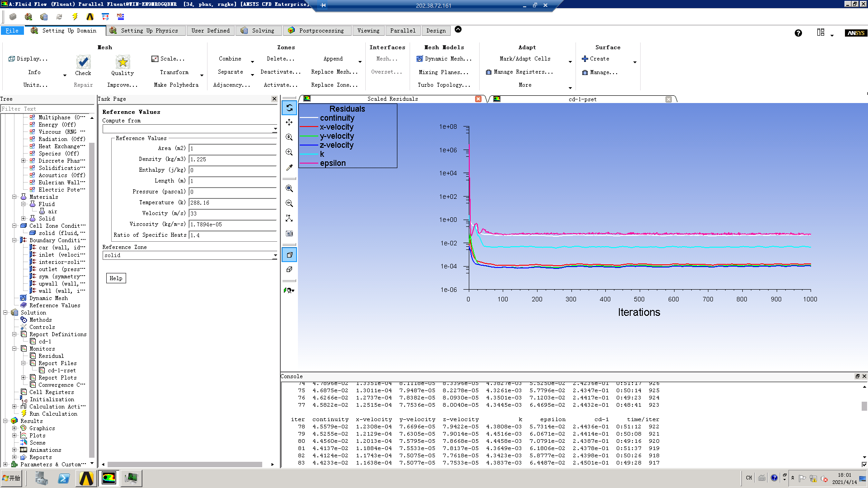
Task: Select the Probe eyedropper tool
Action: pyautogui.click(x=289, y=168)
